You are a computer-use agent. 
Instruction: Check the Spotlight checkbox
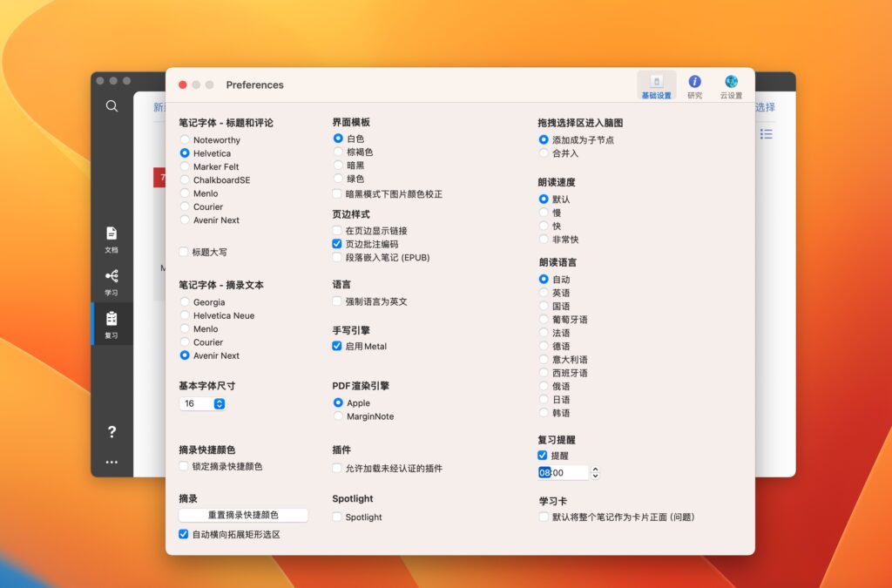[x=336, y=517]
